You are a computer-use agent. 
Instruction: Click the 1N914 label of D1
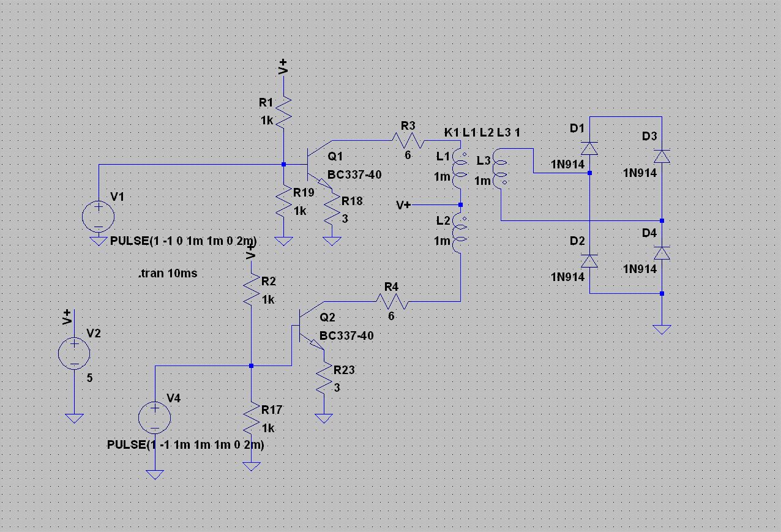coord(567,164)
